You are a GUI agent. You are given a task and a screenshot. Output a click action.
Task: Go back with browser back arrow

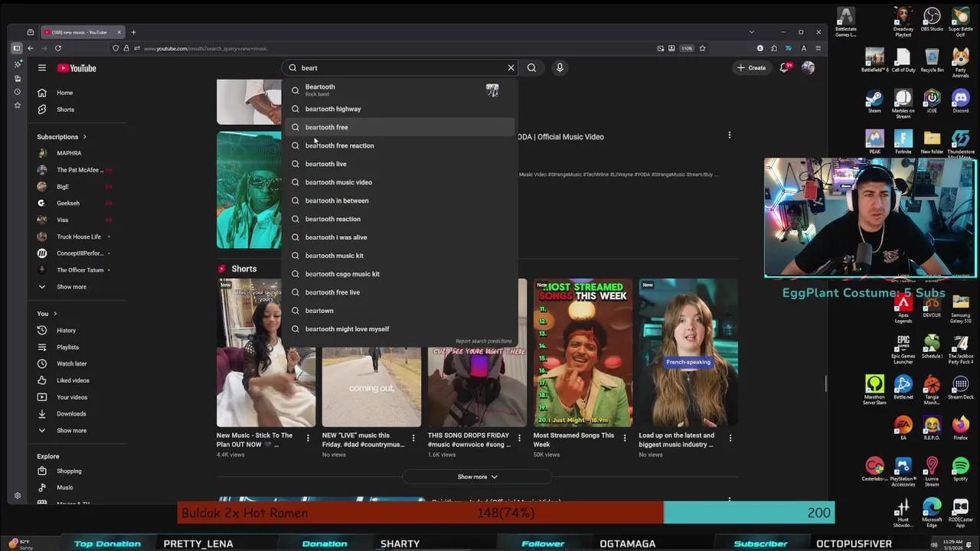31,48
